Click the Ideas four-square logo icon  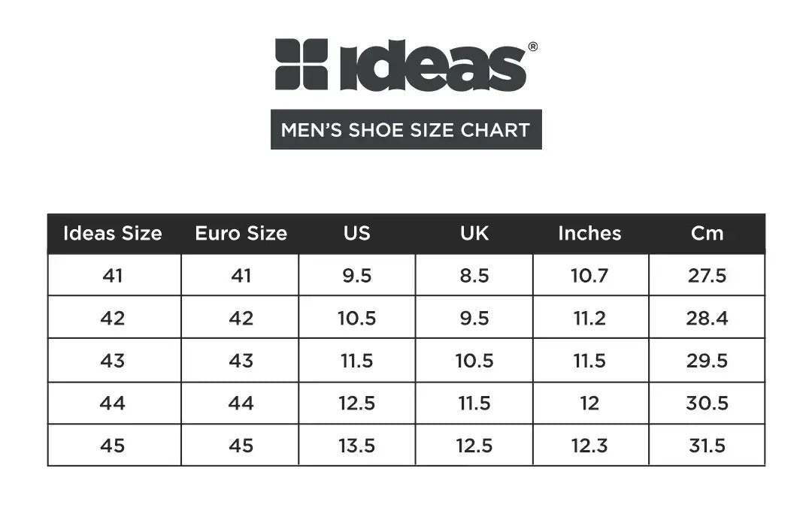pos(301,65)
